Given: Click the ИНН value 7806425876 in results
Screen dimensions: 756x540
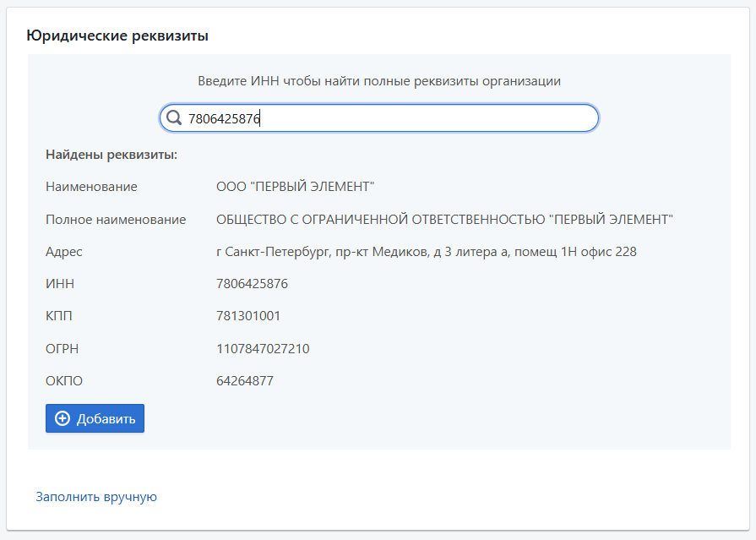Looking at the screenshot, I should [x=252, y=284].
